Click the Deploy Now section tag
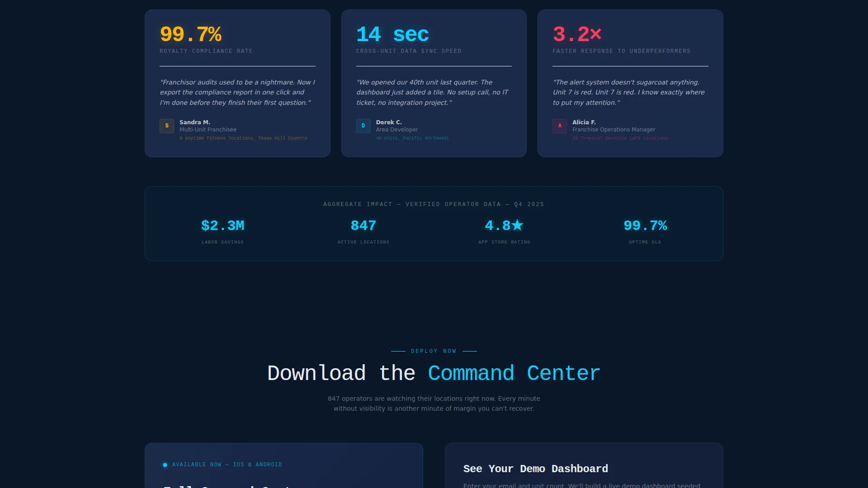 click(434, 351)
